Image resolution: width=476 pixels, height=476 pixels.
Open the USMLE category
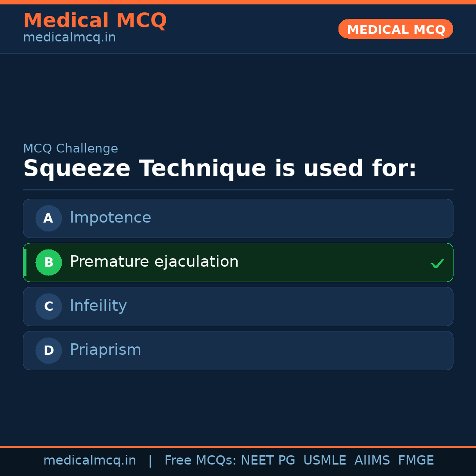pyautogui.click(x=325, y=460)
